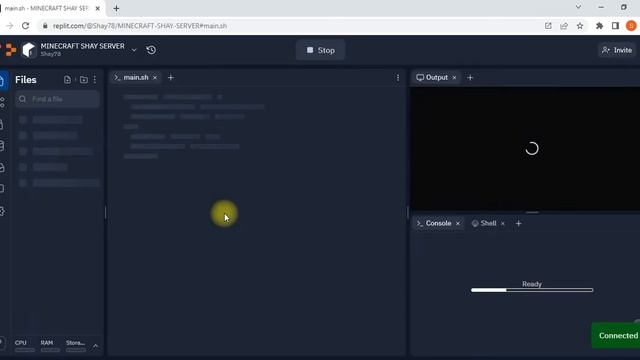This screenshot has width=640, height=360.
Task: Close the Shell tab
Action: pyautogui.click(x=503, y=223)
